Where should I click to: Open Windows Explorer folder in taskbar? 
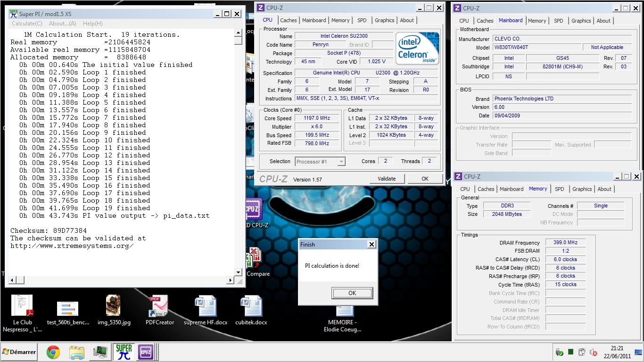(76, 352)
